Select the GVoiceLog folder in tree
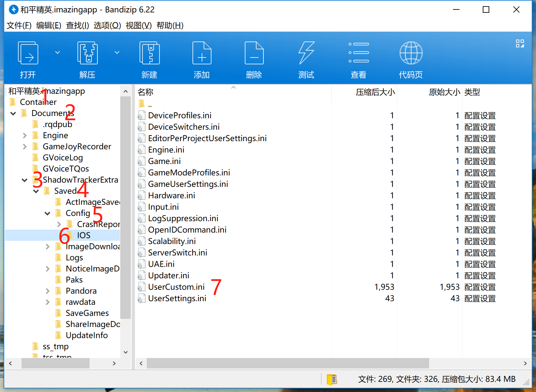536x392 pixels. click(x=63, y=158)
